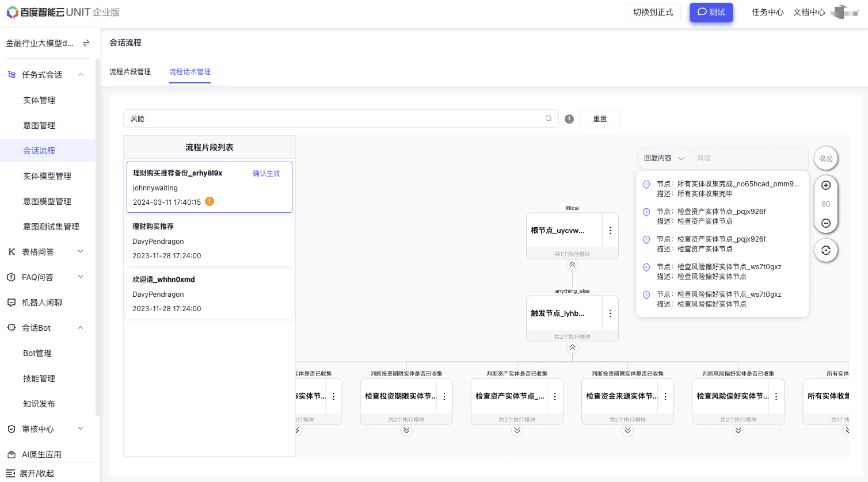Click the user avatar in the top bar
Screen dimensions: 868x482
coord(845,12)
